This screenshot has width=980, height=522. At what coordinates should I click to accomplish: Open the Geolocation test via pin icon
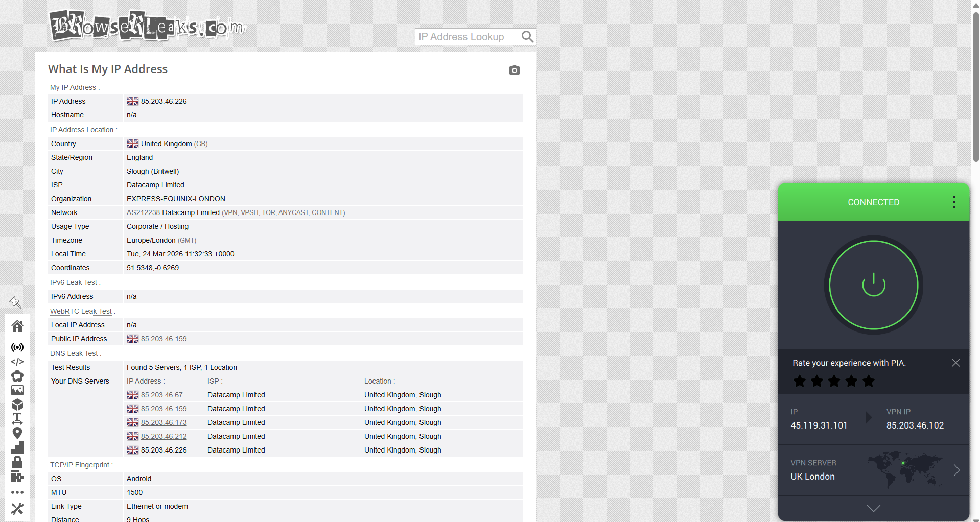17,433
